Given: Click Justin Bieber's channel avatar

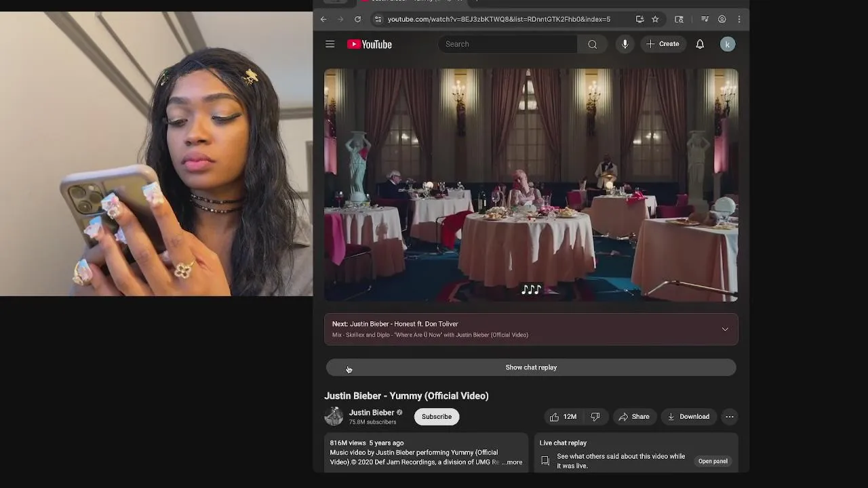Looking at the screenshot, I should (334, 416).
